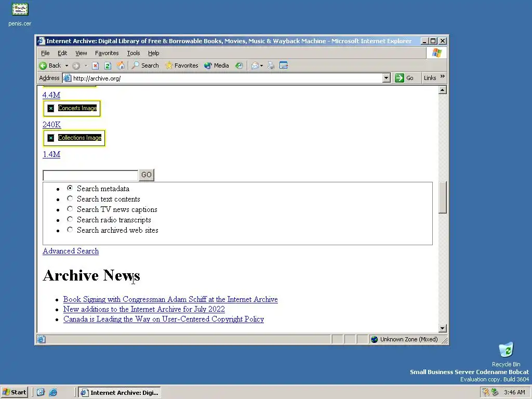Open the Favorites toolbar button

click(x=181, y=65)
